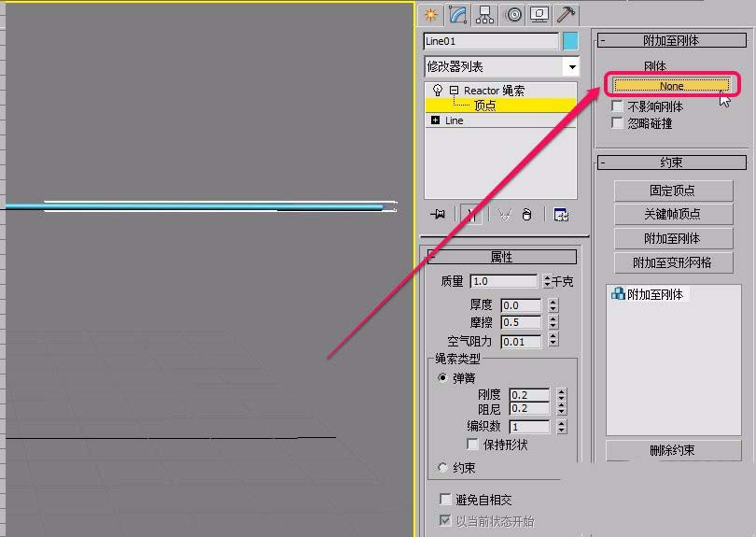Image resolution: width=756 pixels, height=537 pixels.
Task: Click the 刚度 value field
Action: click(x=529, y=395)
